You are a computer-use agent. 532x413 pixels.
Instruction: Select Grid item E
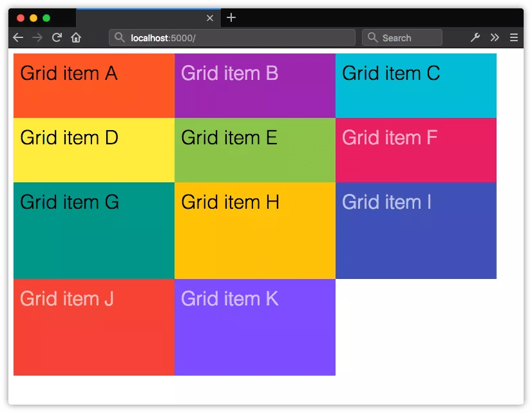tap(254, 150)
